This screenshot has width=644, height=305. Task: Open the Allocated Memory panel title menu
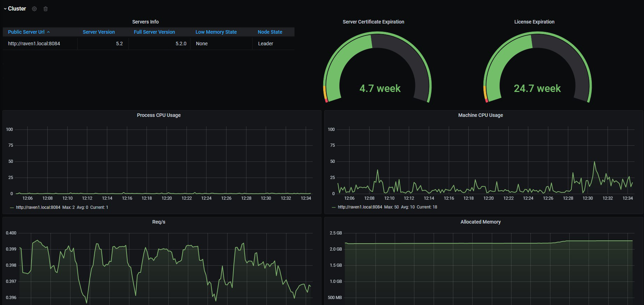tap(480, 222)
